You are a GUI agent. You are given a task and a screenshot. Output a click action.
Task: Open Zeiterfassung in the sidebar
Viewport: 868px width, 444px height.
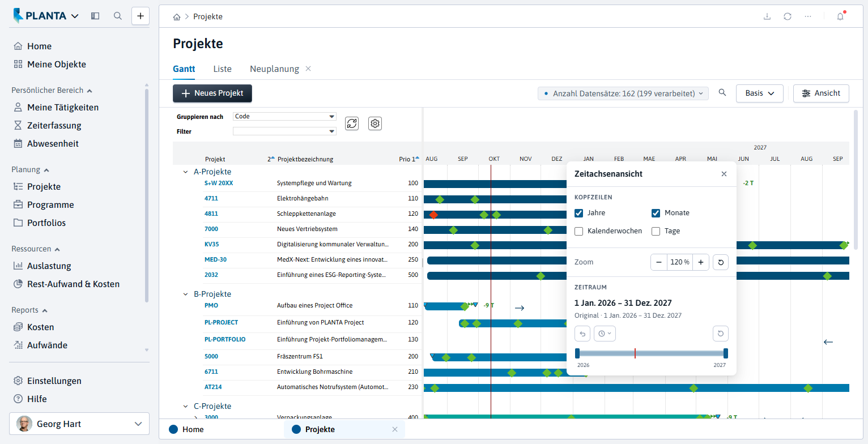pyautogui.click(x=54, y=125)
